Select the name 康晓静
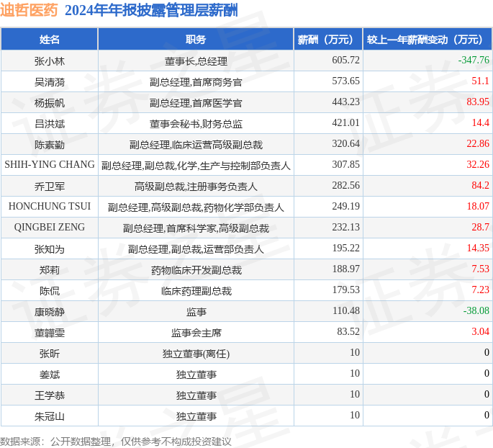493x448 pixels. pos(50,312)
